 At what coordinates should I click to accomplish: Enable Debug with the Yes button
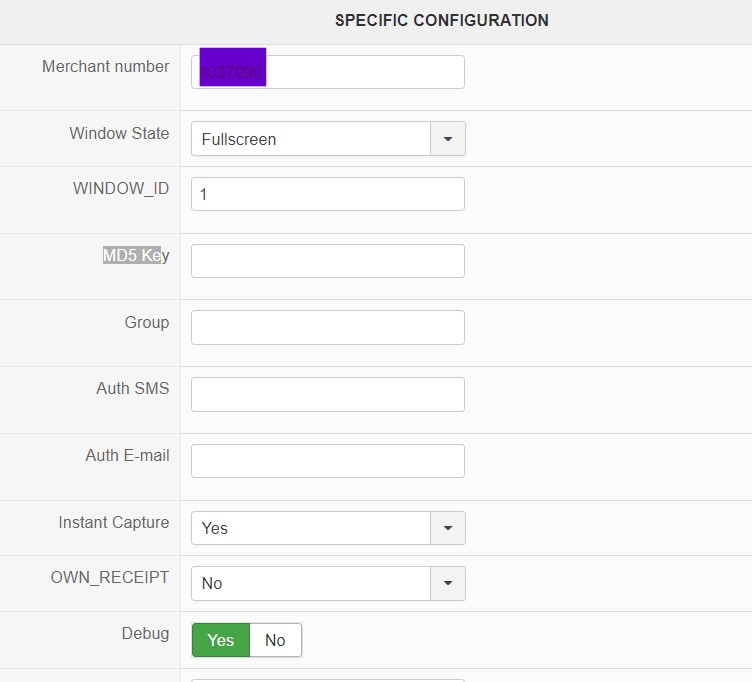pos(220,640)
